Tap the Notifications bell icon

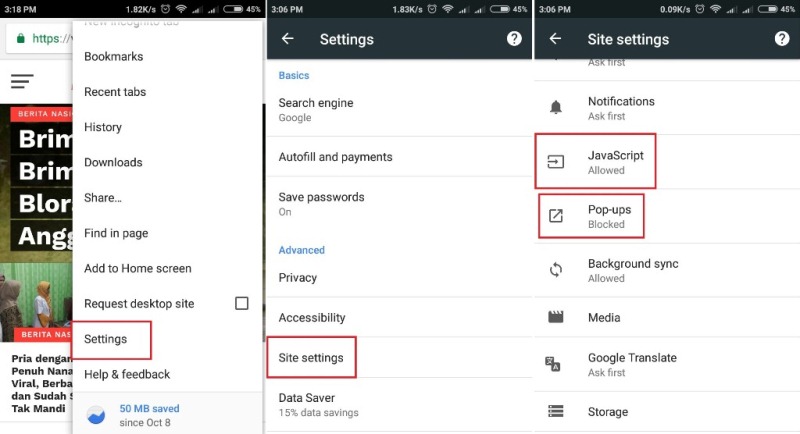[x=556, y=107]
